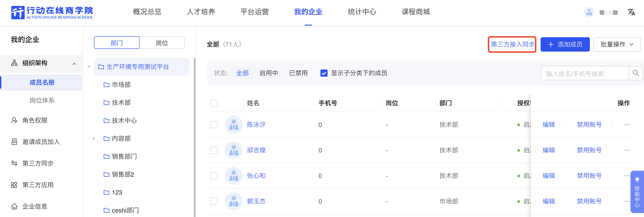Check the box for 陈泳汐
Viewport: 644px width, 217px height.
pos(214,125)
